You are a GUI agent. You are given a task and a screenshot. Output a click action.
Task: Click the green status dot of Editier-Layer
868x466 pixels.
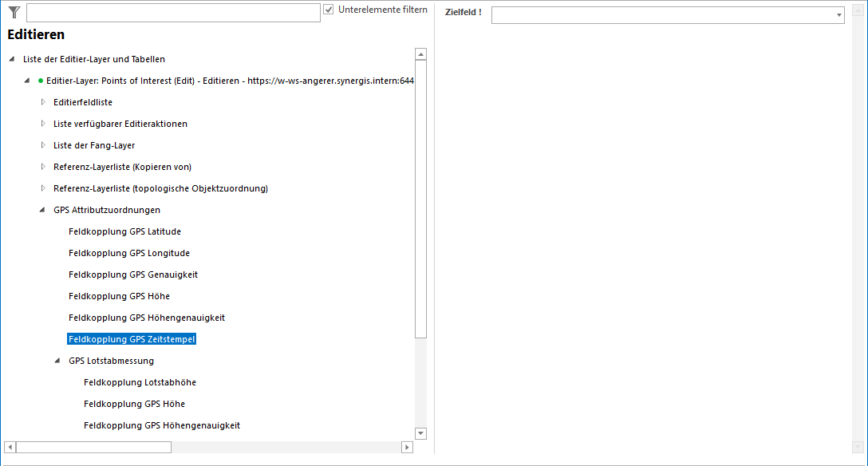point(41,81)
